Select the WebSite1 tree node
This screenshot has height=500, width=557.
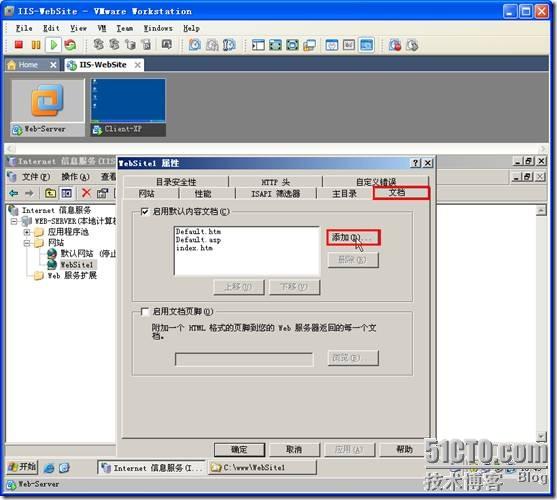coord(76,265)
